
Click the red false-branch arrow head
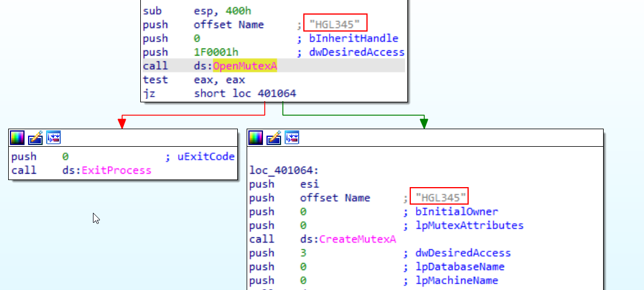[x=122, y=123]
